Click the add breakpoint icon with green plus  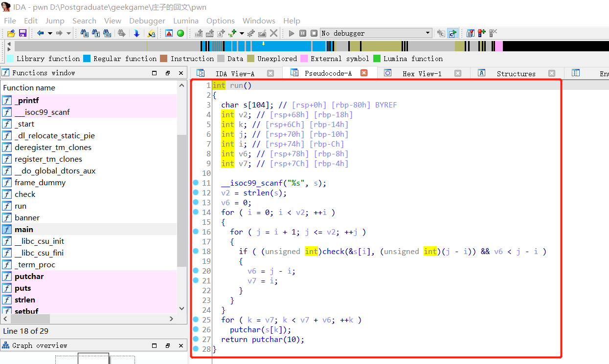(x=482, y=33)
